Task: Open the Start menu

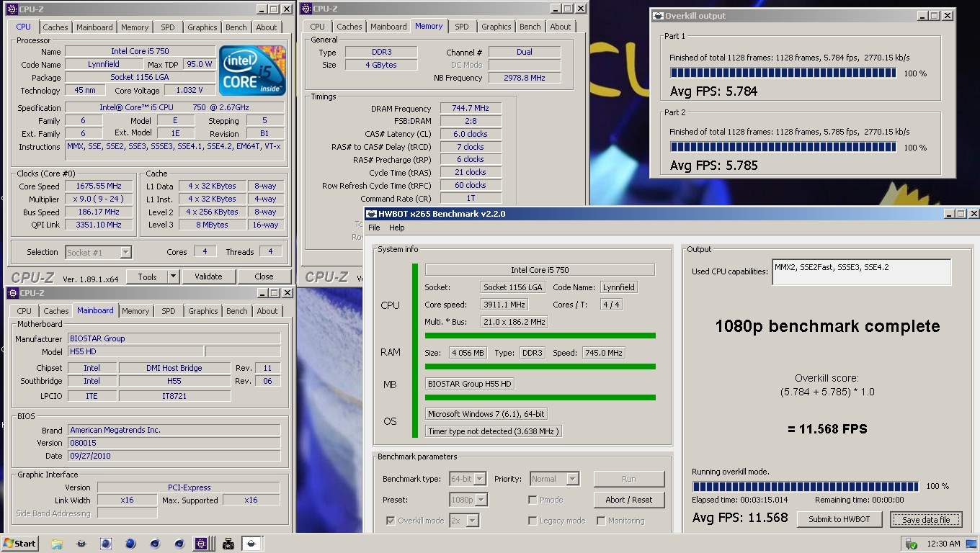Action: coord(20,544)
